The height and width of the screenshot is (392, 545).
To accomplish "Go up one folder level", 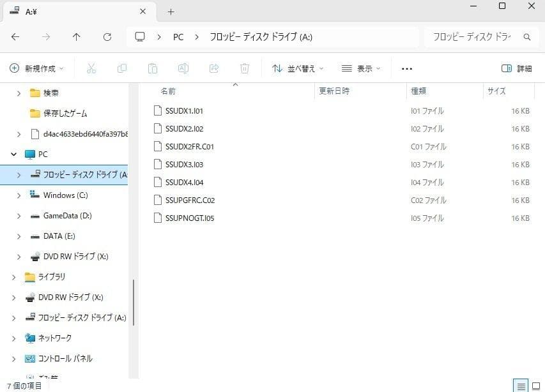I will [77, 37].
